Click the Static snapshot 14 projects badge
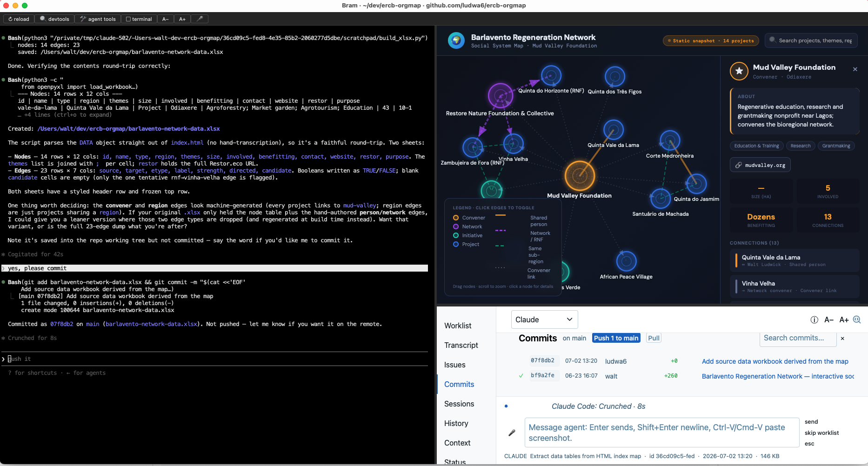868x466 pixels. [x=710, y=41]
